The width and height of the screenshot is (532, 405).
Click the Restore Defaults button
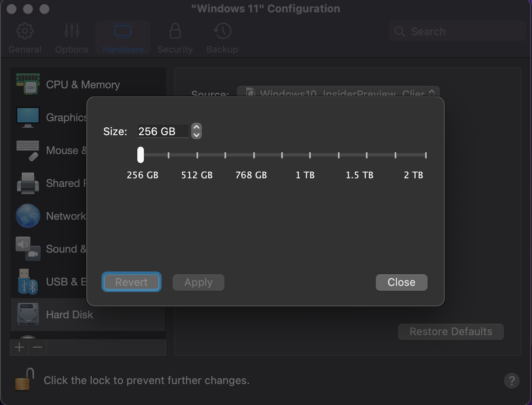451,332
